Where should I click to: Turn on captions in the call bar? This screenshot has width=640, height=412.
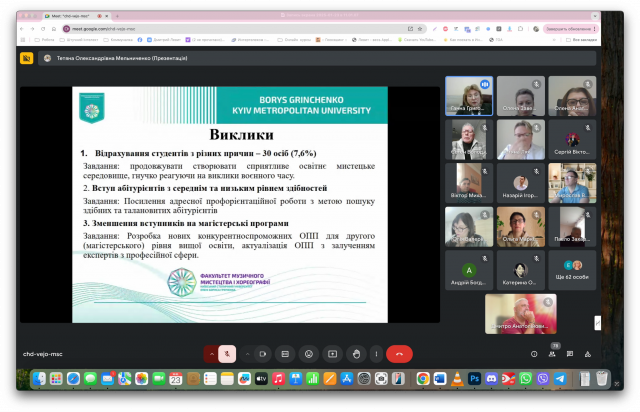click(x=285, y=353)
